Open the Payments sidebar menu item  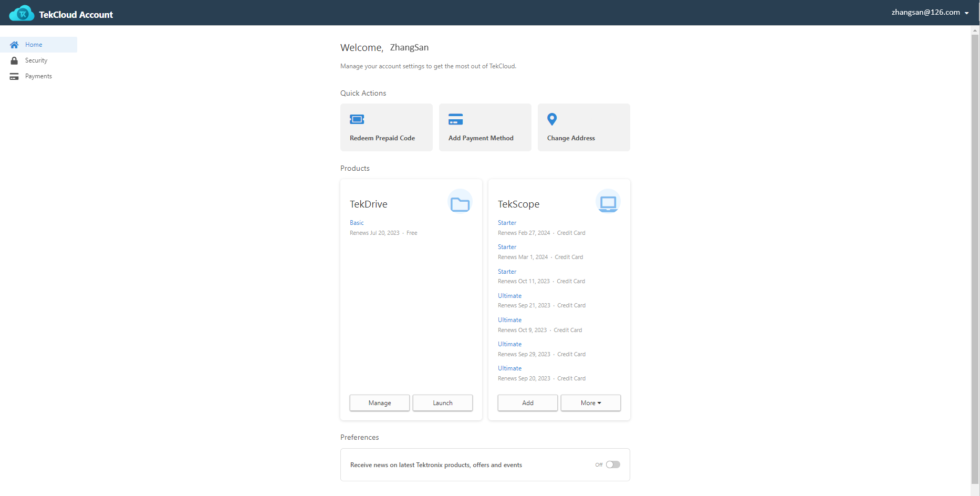tap(39, 76)
